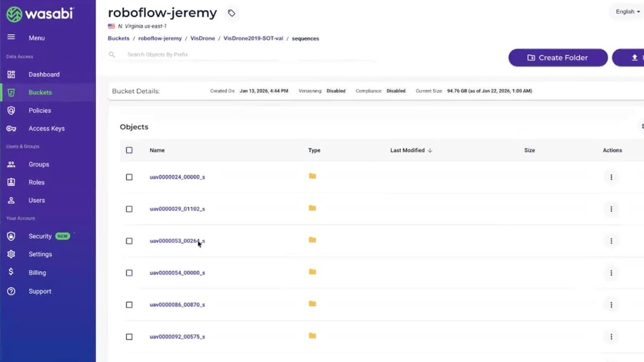Click the Support question mark icon
Image resolution: width=644 pixels, height=362 pixels.
tap(11, 291)
